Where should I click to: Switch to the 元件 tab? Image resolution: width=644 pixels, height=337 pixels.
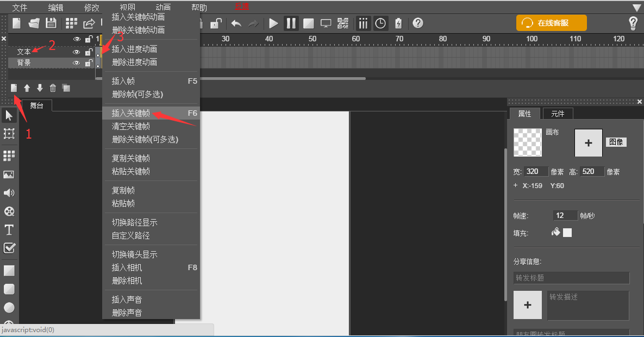point(558,114)
